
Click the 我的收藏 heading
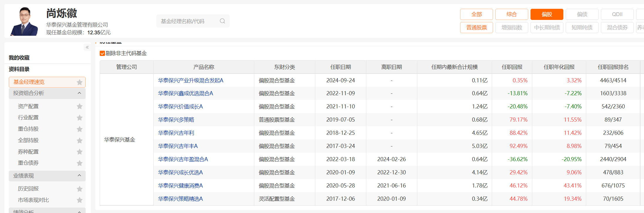coord(19,58)
